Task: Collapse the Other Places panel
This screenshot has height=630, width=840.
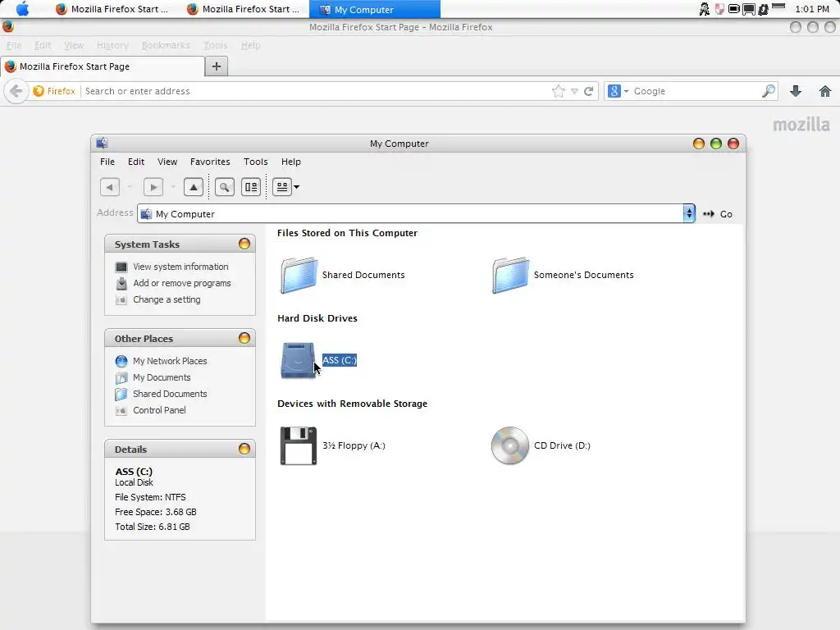Action: [x=244, y=338]
